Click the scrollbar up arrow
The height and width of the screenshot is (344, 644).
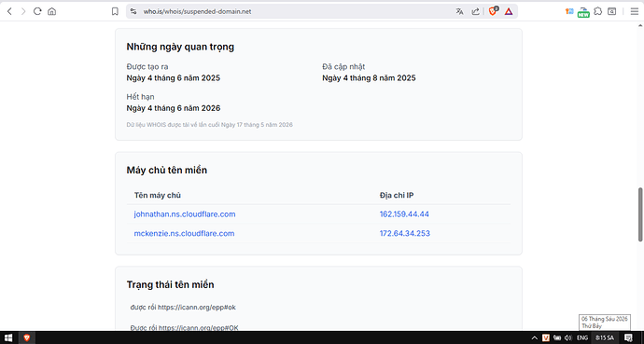pos(640,25)
